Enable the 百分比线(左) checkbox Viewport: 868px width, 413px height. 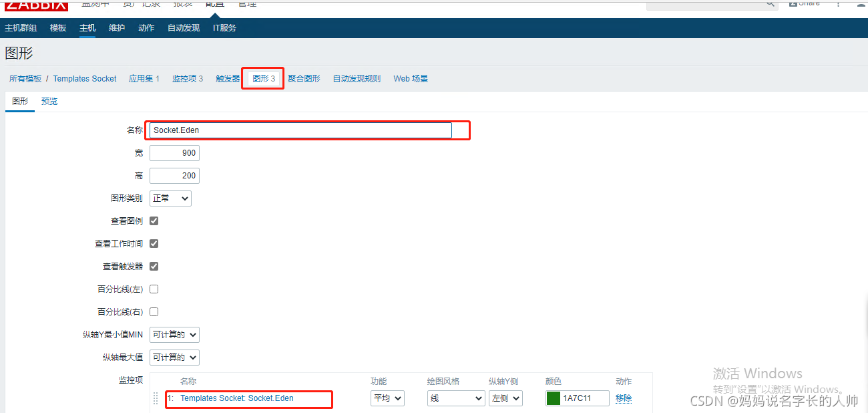pyautogui.click(x=154, y=289)
